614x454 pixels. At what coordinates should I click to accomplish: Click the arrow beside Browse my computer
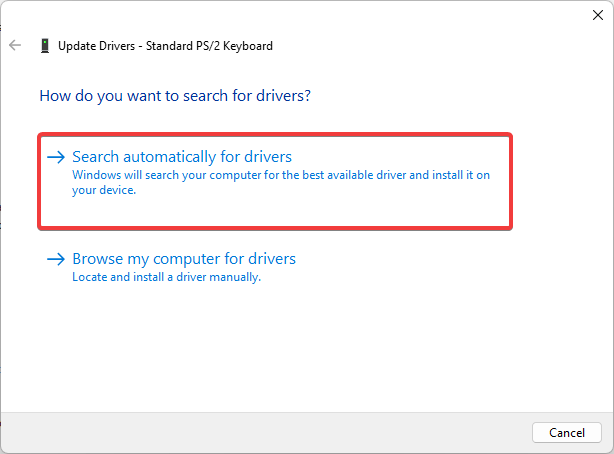(x=56, y=259)
